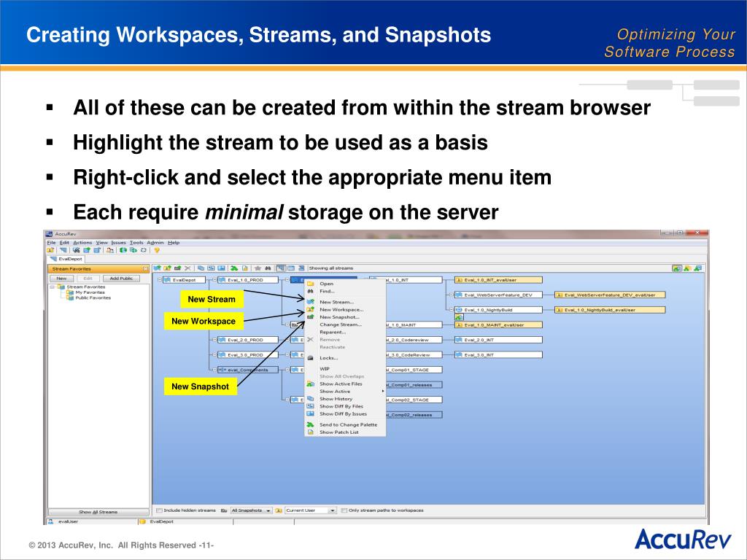This screenshot has height=560, width=747.
Task: Click the green icon below Eval_1.0_NightlyBuild stream
Action: point(459,317)
